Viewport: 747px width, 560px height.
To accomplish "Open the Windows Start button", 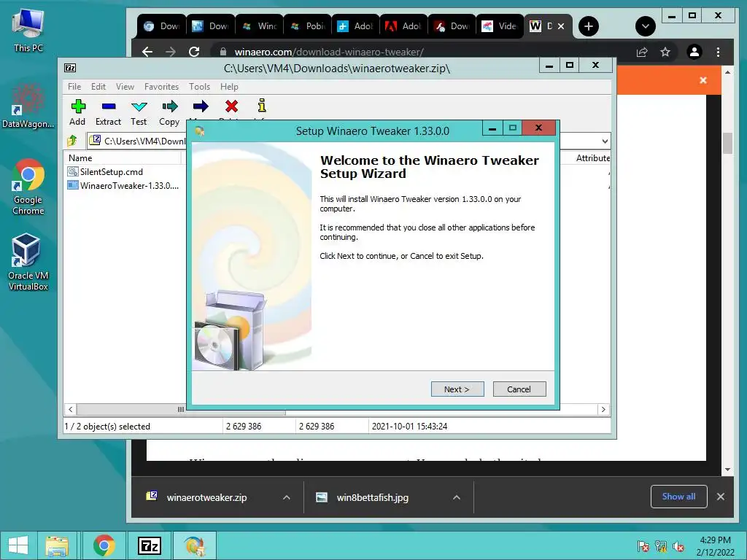I will click(x=18, y=545).
